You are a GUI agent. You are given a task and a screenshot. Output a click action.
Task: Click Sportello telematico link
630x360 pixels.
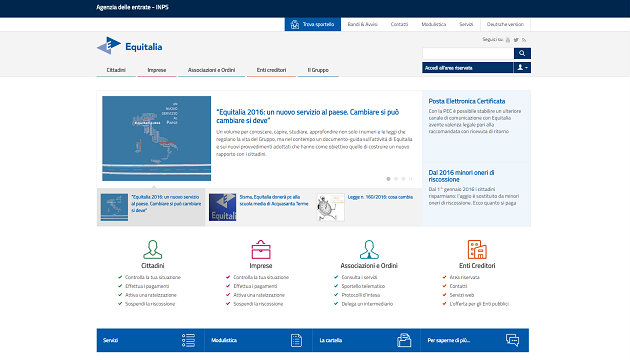[x=363, y=286]
